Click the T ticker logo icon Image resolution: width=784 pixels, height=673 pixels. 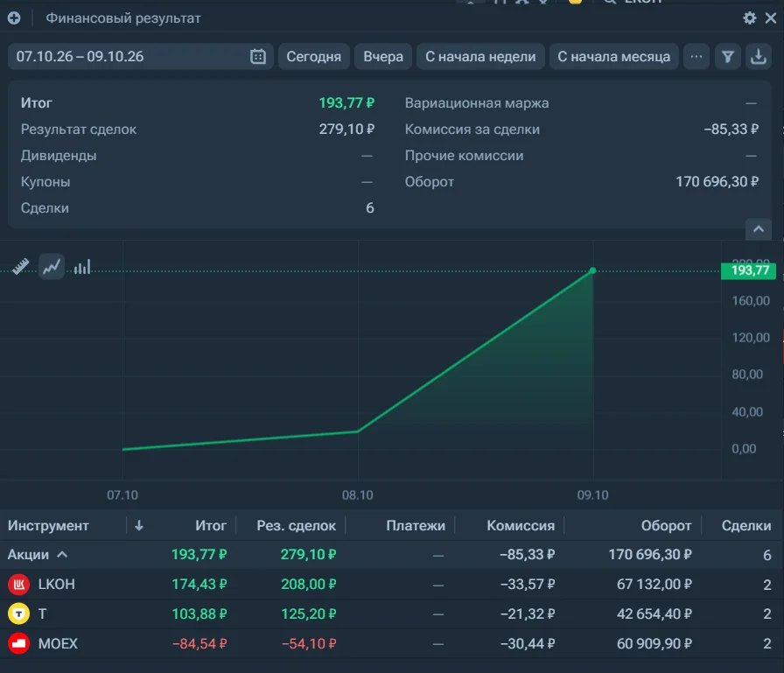coord(19,614)
